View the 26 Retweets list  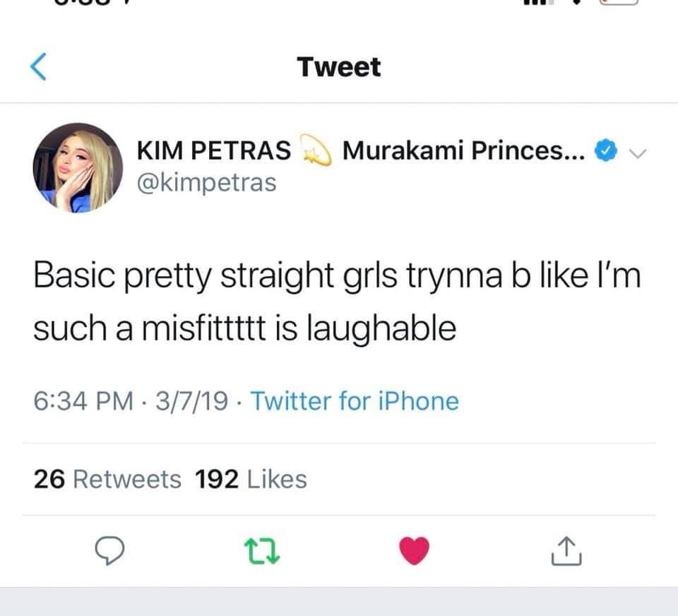pos(107,479)
